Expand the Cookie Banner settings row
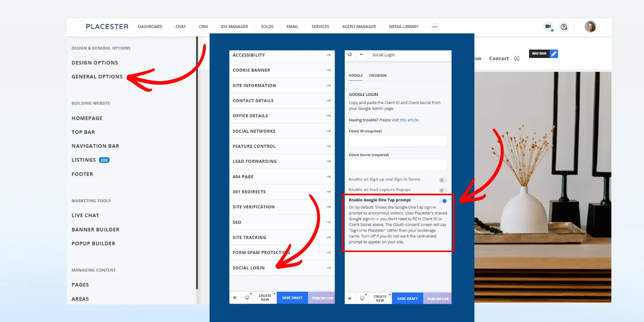 click(x=282, y=70)
